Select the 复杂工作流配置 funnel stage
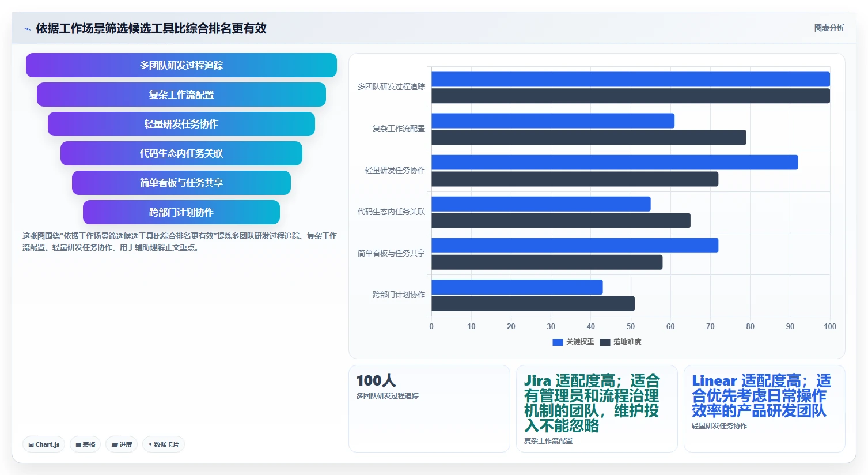This screenshot has height=475, width=868. [x=181, y=95]
